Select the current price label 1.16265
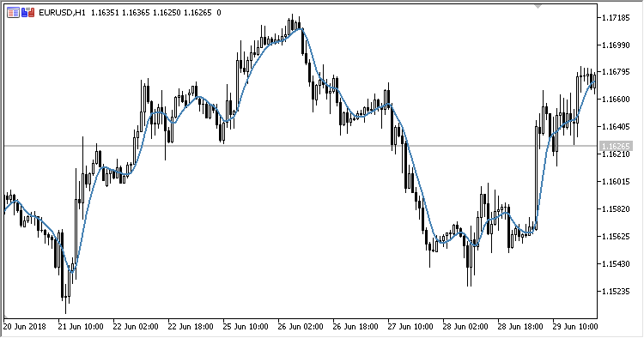This screenshot has width=644, height=338. (616, 146)
